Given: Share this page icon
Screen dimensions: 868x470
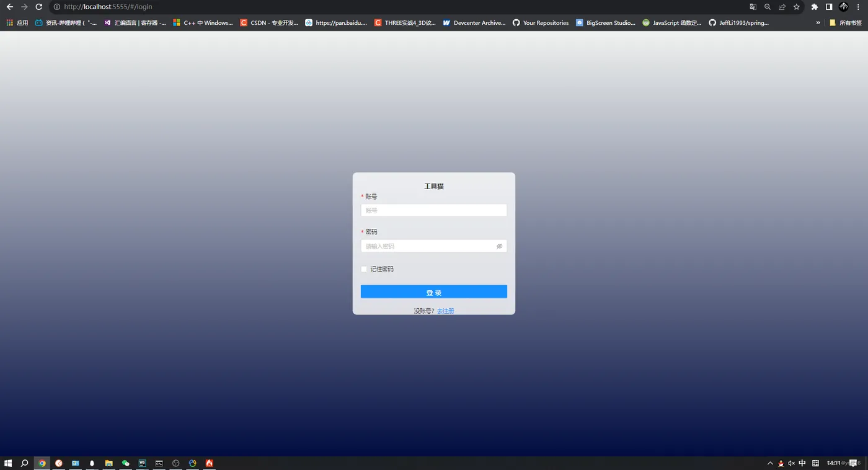Looking at the screenshot, I should click(782, 7).
